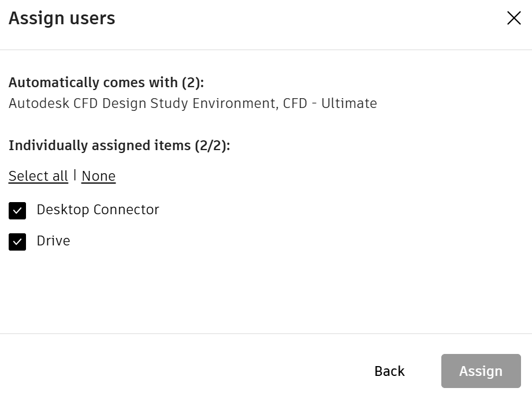532x399 pixels.
Task: Go back with the Back button
Action: [389, 371]
